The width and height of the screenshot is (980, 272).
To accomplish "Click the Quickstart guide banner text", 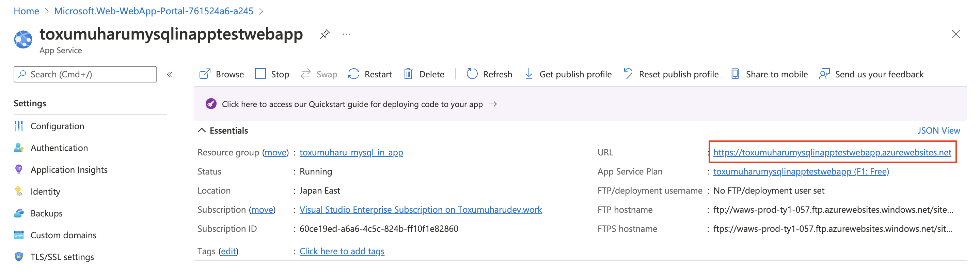I will tap(352, 104).
